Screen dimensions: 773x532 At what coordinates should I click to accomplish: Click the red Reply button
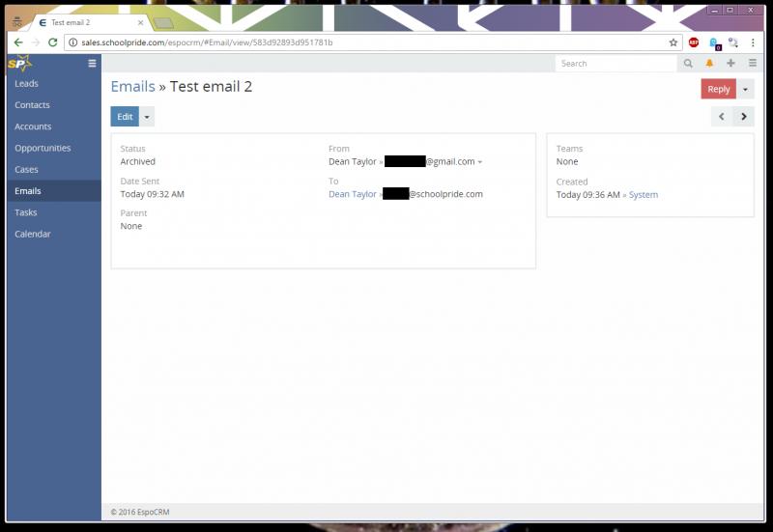point(718,89)
